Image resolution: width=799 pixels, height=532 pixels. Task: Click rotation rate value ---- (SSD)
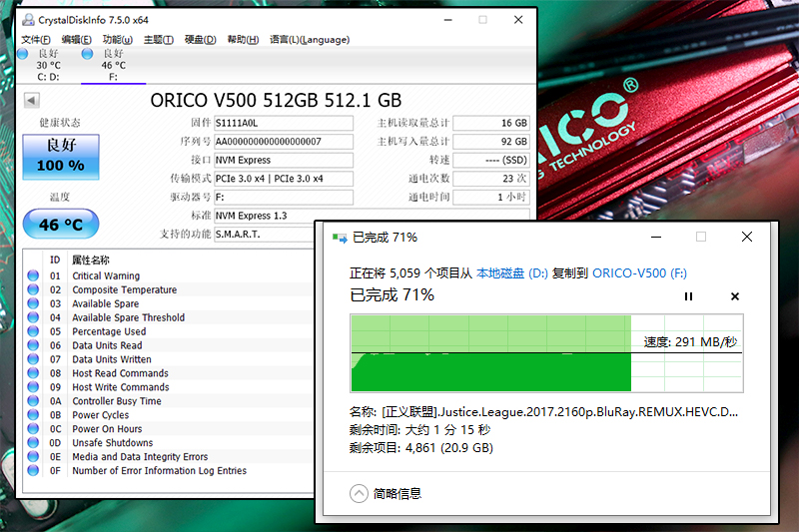pyautogui.click(x=491, y=161)
